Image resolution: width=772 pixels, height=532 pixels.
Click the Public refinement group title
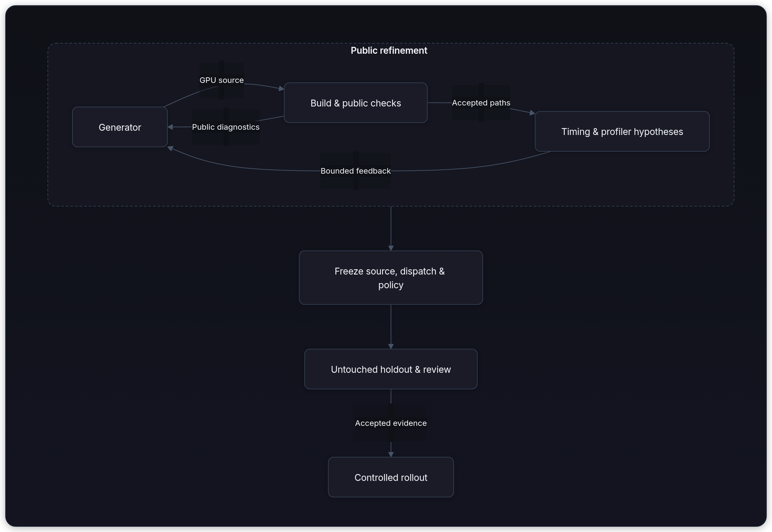coord(389,50)
